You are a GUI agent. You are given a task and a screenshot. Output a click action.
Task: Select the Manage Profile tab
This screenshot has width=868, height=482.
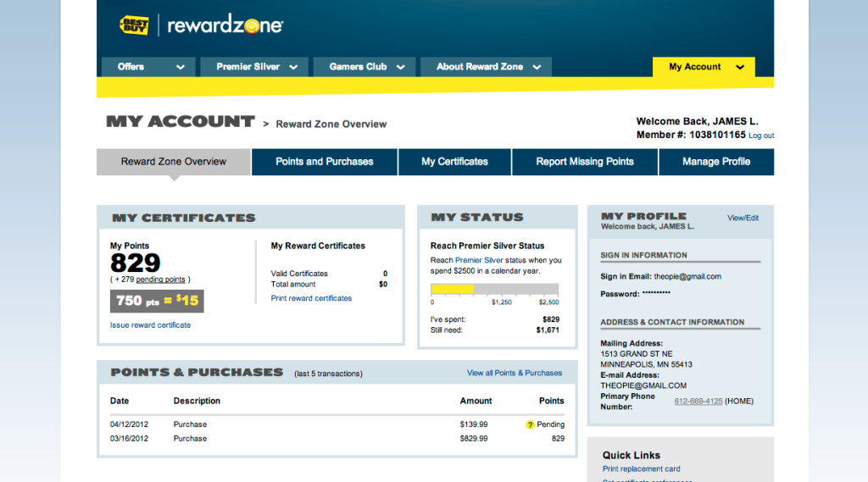pyautogui.click(x=716, y=162)
